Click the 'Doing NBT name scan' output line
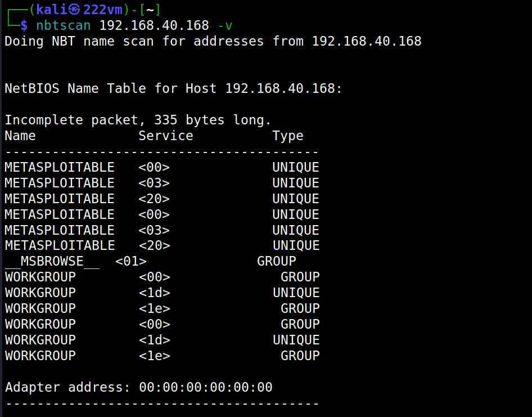This screenshot has height=417, width=532. pyautogui.click(x=213, y=42)
